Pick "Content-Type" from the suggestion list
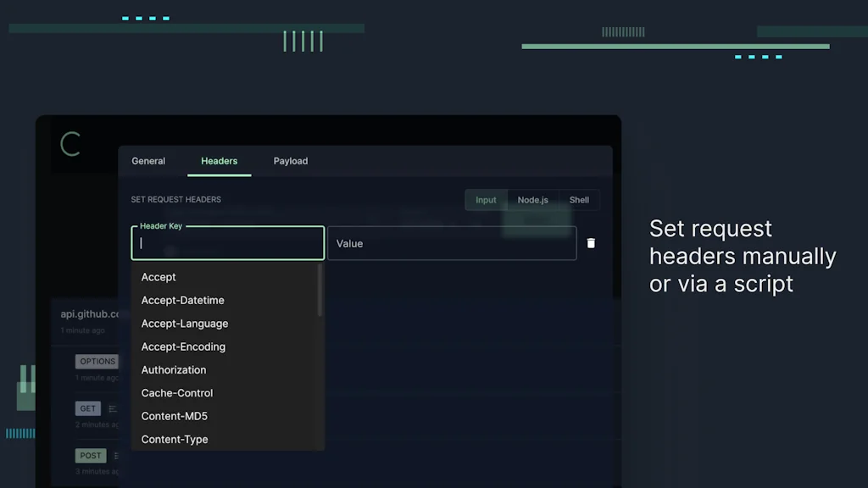868x488 pixels. 175,439
